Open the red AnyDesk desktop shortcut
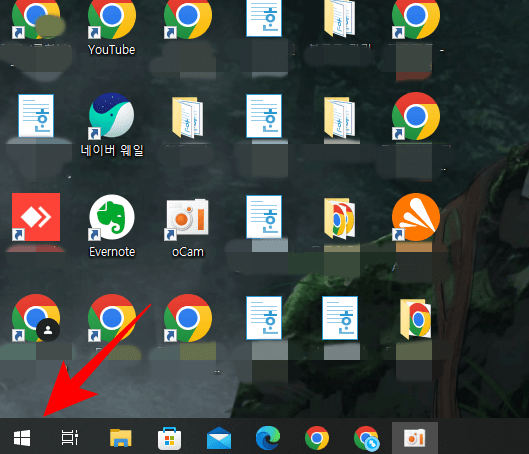Image resolution: width=529 pixels, height=454 pixels. click(x=36, y=217)
